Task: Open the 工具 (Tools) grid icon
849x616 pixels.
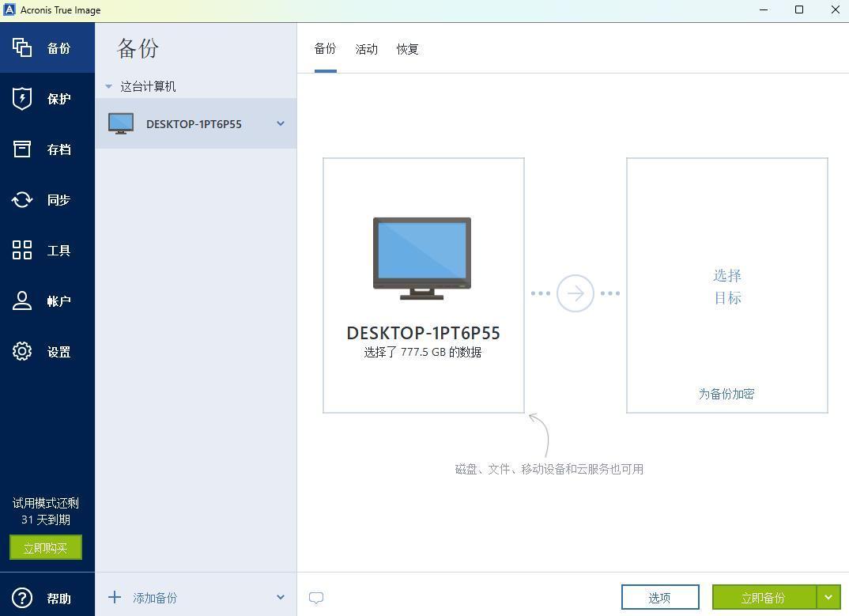Action: [22, 251]
